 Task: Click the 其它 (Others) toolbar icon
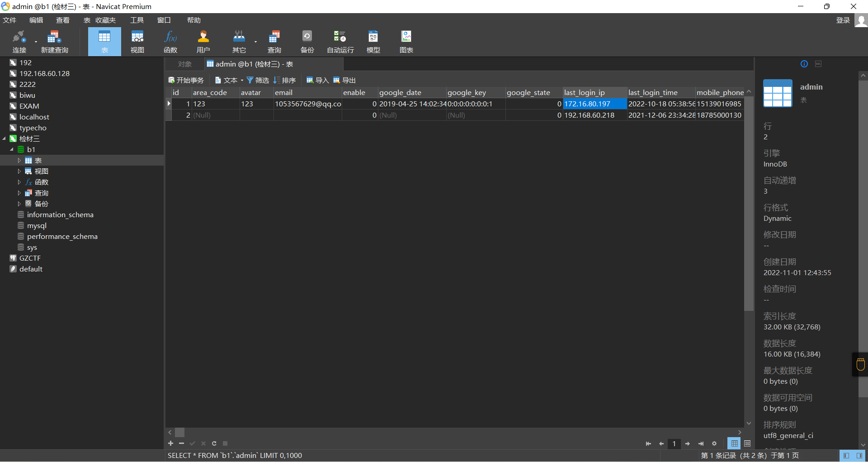(239, 41)
